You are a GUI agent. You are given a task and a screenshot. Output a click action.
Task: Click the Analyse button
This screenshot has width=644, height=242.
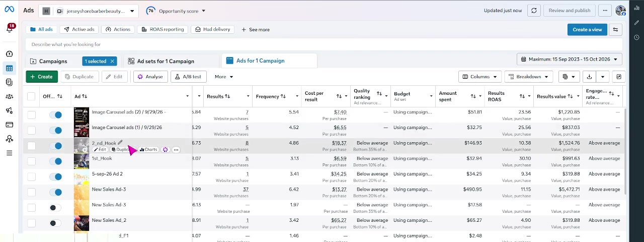(x=150, y=77)
